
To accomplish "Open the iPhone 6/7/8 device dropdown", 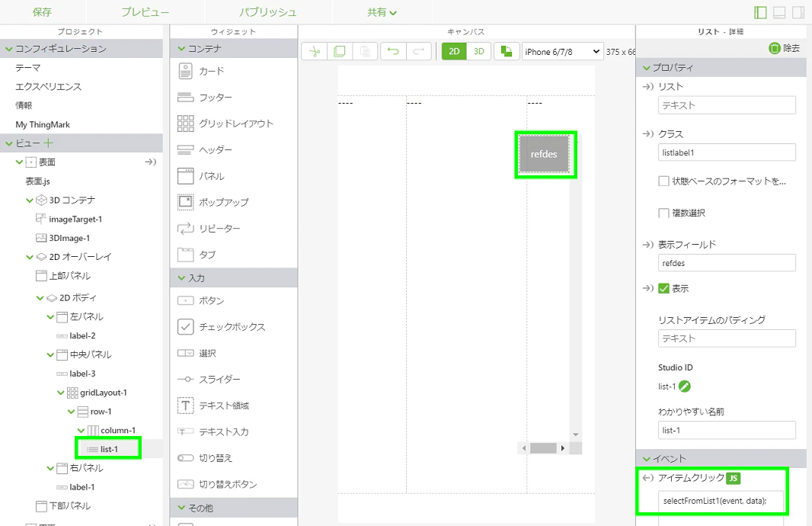I will pos(563,51).
